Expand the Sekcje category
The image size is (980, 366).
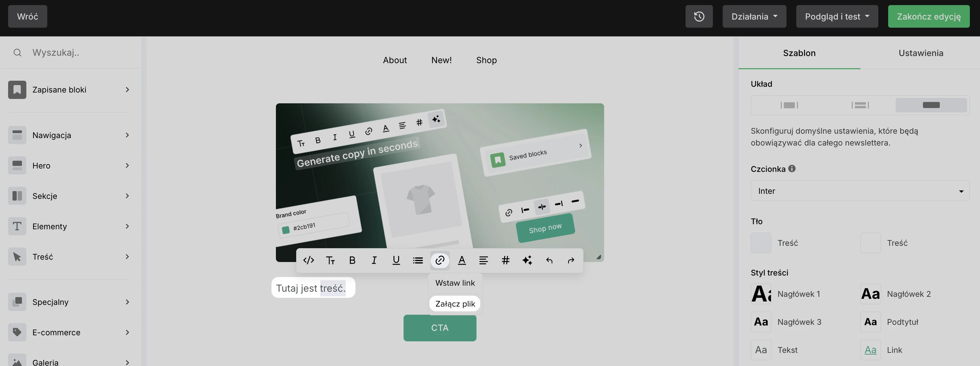pos(127,196)
